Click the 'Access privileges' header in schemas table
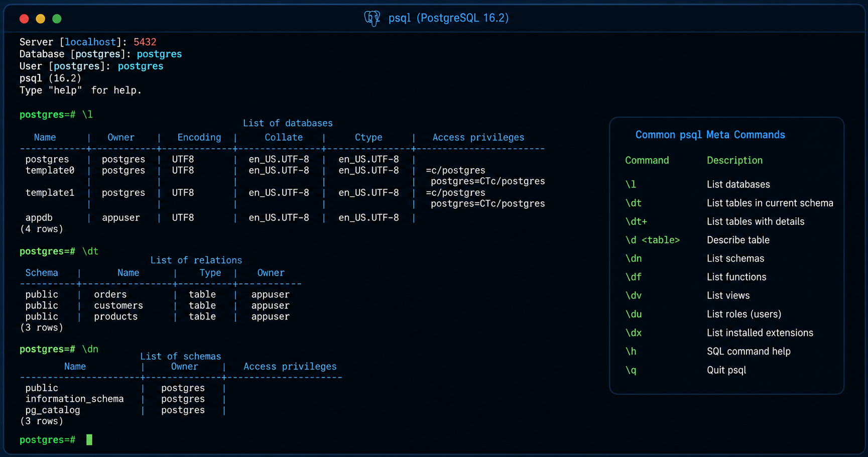This screenshot has height=457, width=868. (x=290, y=367)
